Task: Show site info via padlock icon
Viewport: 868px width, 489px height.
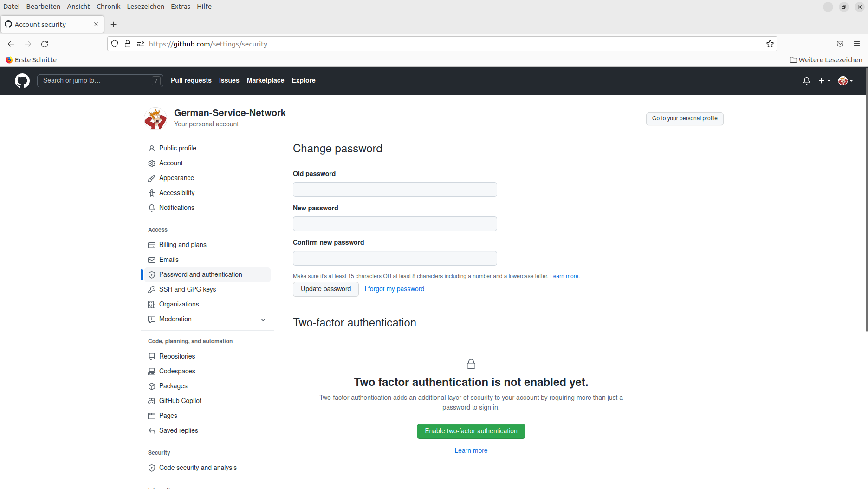Action: coord(128,44)
